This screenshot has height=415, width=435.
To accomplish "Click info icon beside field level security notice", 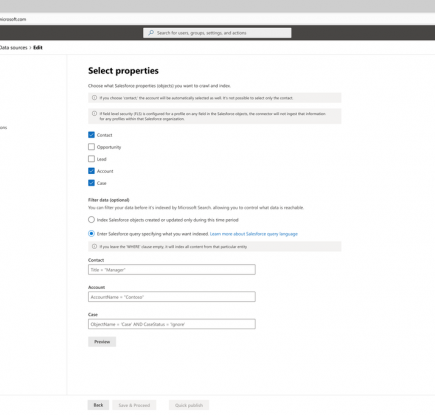I will click(x=94, y=113).
